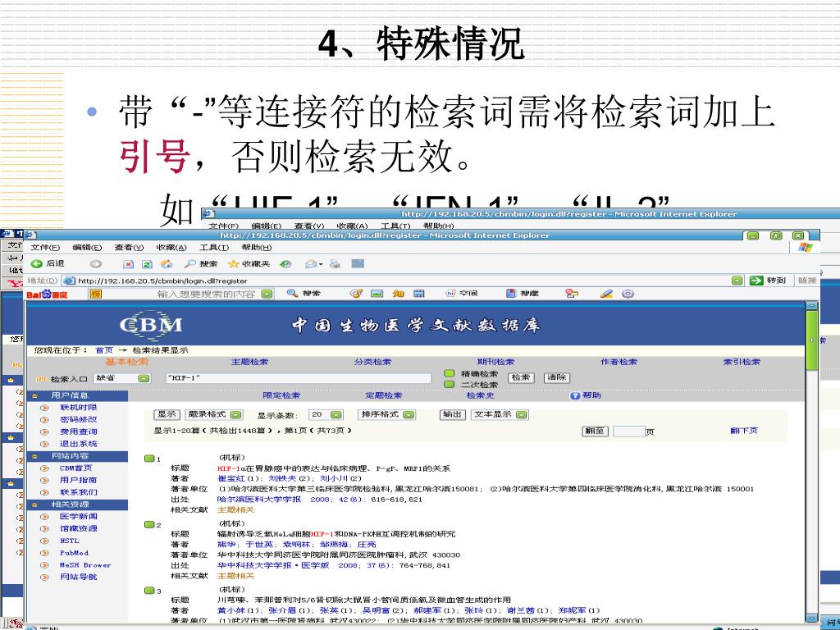The width and height of the screenshot is (840, 630).
Task: Collapse the 相关资源 sidebar section
Action: coord(35,504)
